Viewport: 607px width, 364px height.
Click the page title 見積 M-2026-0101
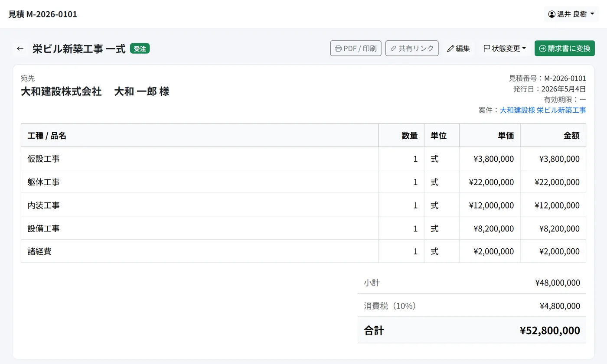(x=43, y=14)
